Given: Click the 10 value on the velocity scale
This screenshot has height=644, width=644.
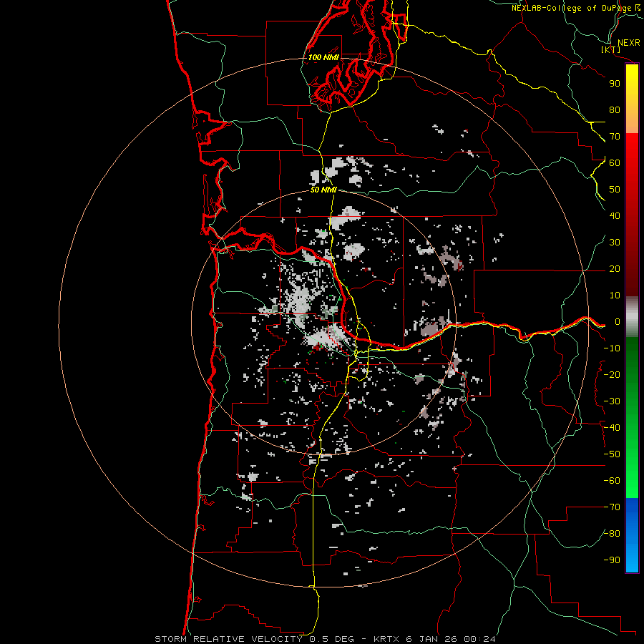Looking at the screenshot, I should tap(615, 296).
